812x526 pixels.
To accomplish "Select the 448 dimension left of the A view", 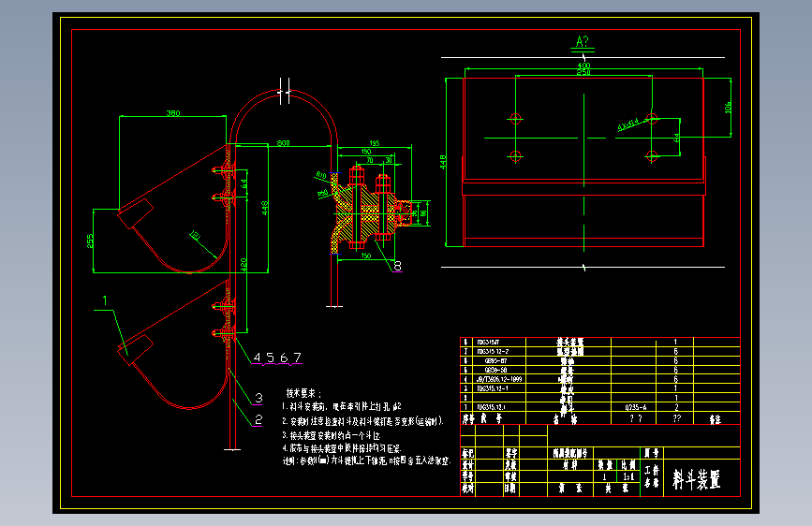I will [443, 162].
